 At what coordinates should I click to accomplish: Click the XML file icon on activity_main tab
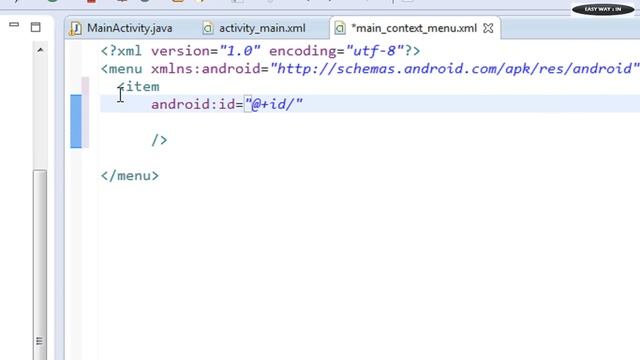pos(208,28)
